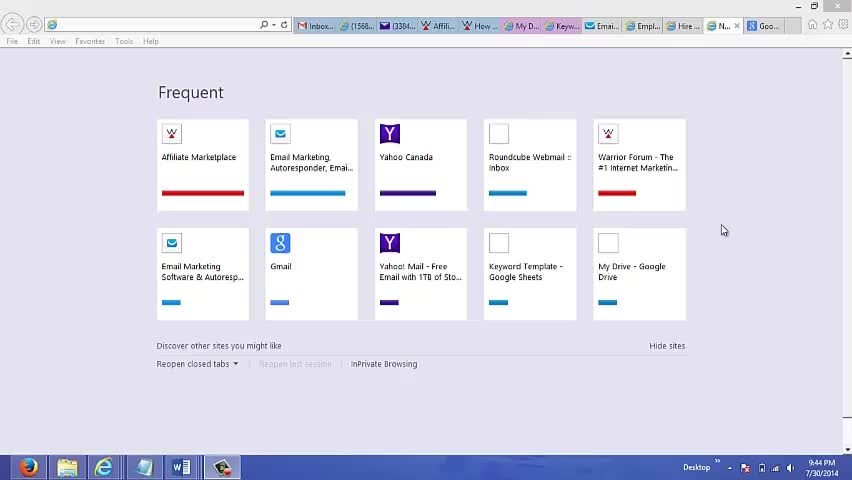Switch to the Keyw... tab

(x=562, y=26)
